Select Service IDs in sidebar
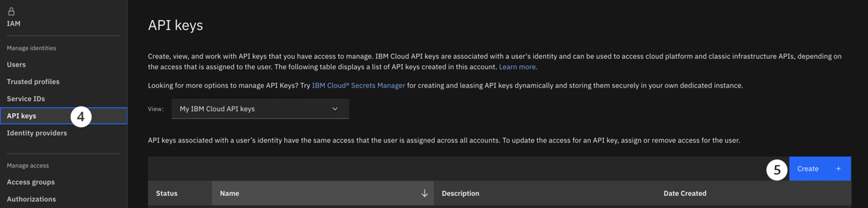The width and height of the screenshot is (868, 208). pyautogui.click(x=26, y=99)
